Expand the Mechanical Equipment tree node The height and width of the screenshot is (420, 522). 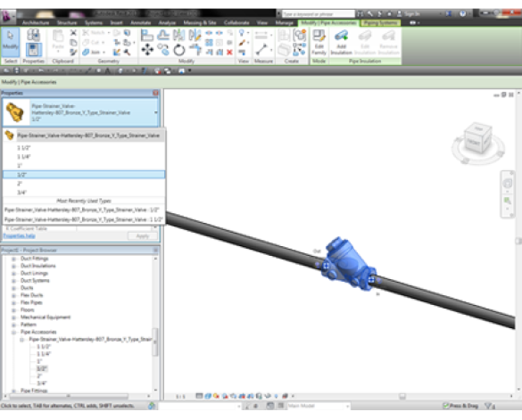14,317
